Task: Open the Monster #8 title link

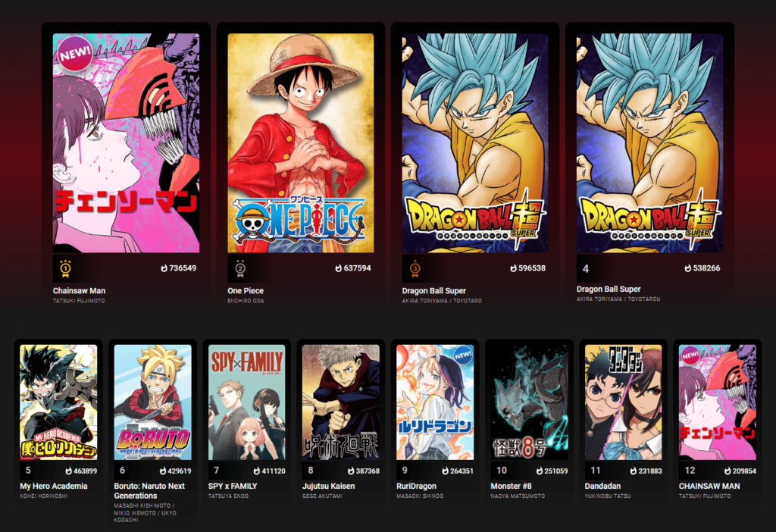Action: 512,486
